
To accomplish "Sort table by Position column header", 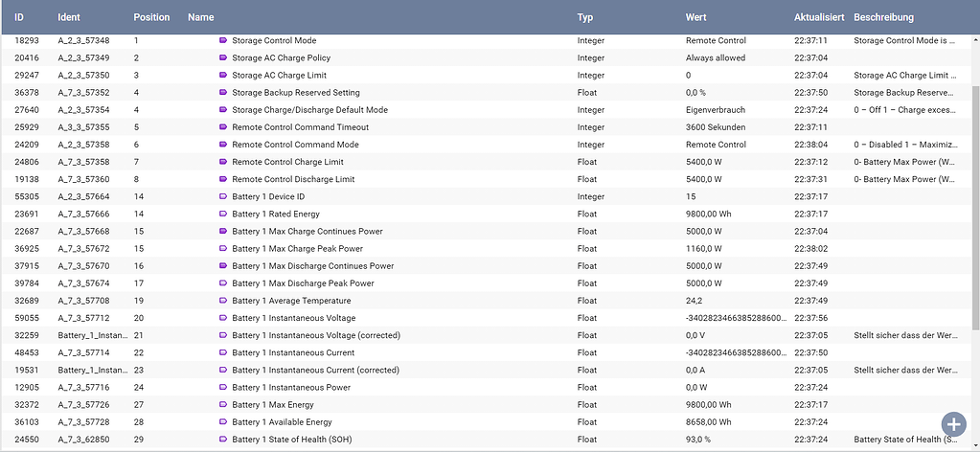I will coord(152,17).
